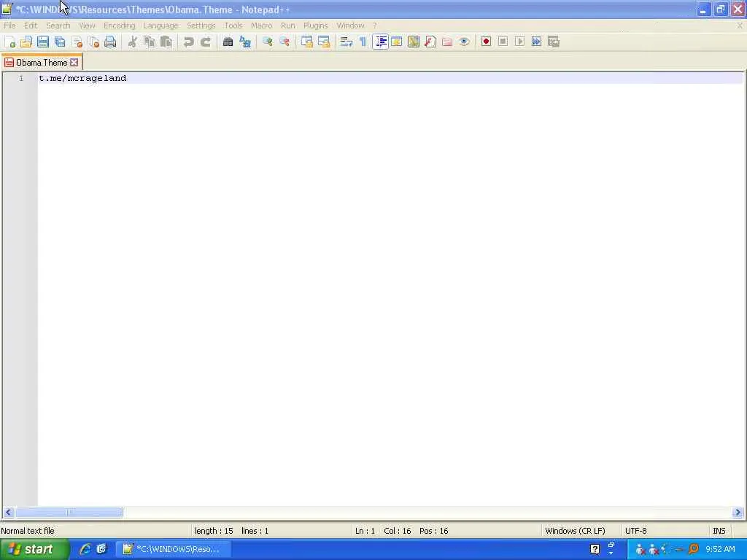747x560 pixels.
Task: Undo the last edit
Action: tap(189, 42)
